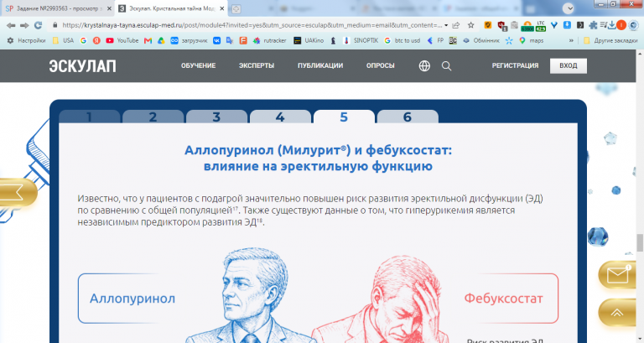Click the address bar URL field

pos(252,25)
